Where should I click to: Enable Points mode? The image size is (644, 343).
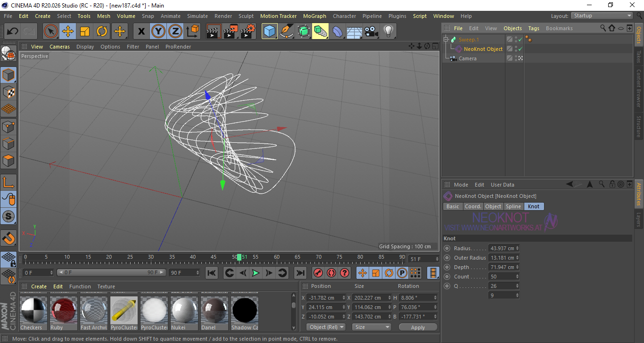click(8, 126)
